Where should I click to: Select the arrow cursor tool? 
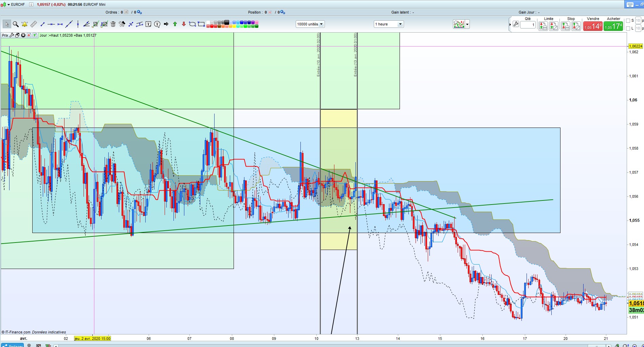[x=6, y=24]
